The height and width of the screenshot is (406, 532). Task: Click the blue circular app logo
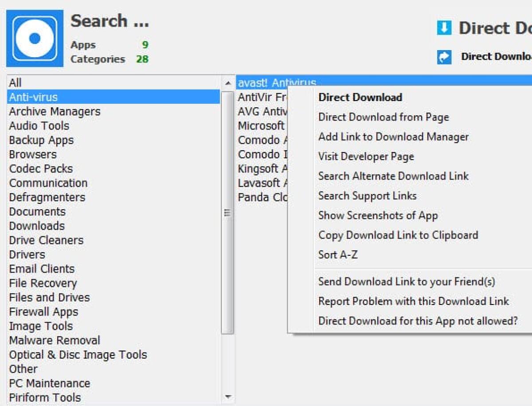pos(35,36)
